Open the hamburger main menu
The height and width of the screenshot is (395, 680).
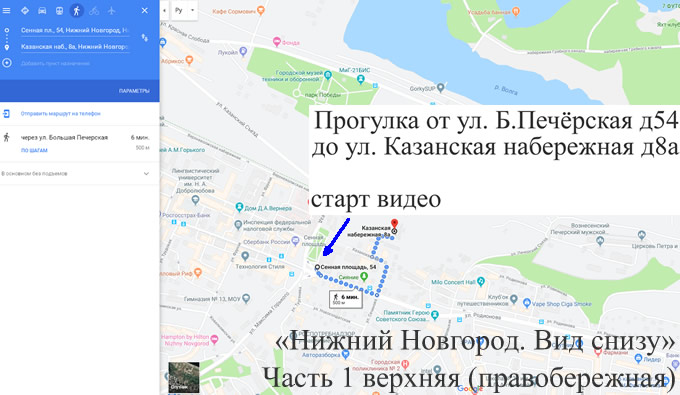click(x=7, y=10)
